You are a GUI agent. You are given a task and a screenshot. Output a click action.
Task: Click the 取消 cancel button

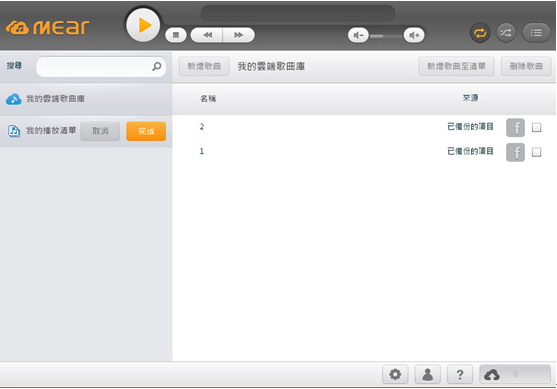tap(100, 131)
